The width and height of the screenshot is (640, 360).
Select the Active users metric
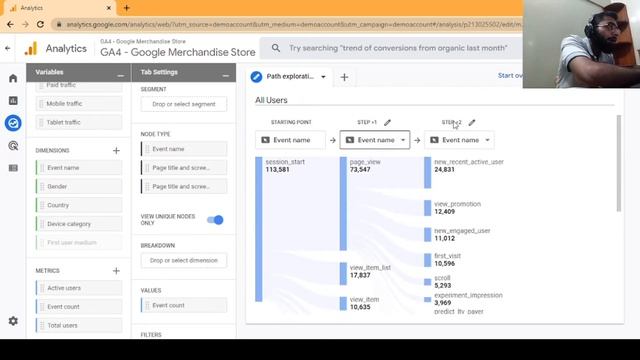pyautogui.click(x=79, y=288)
